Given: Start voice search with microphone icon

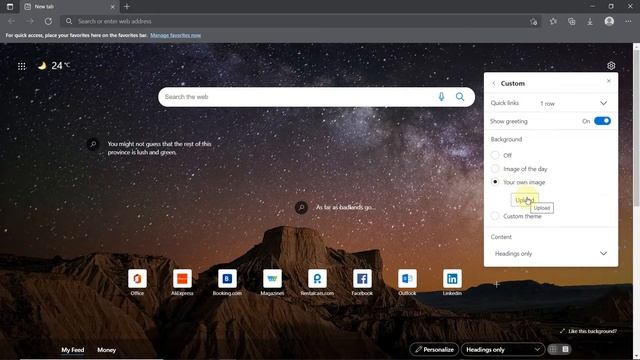Looking at the screenshot, I should pyautogui.click(x=441, y=97).
